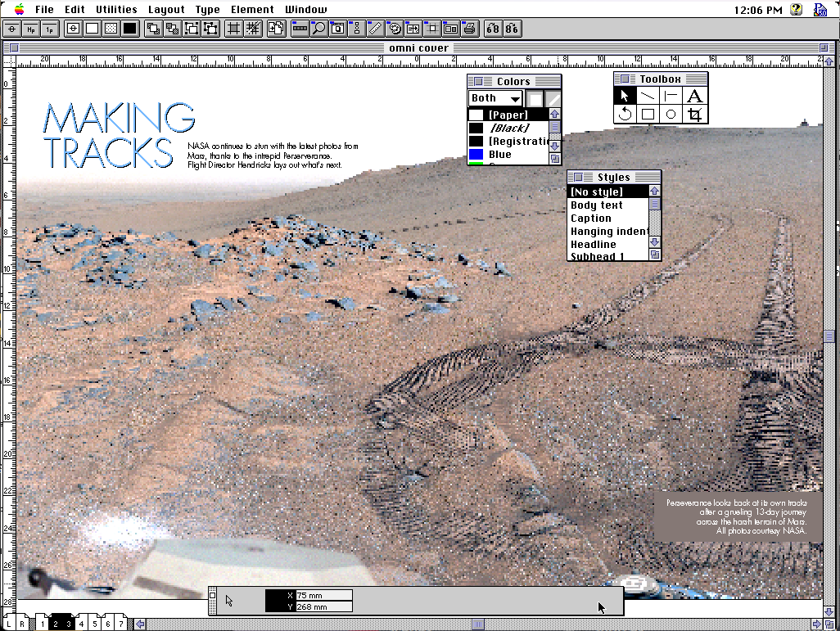Select the diagonal Line tool
This screenshot has height=631, width=840.
click(647, 95)
